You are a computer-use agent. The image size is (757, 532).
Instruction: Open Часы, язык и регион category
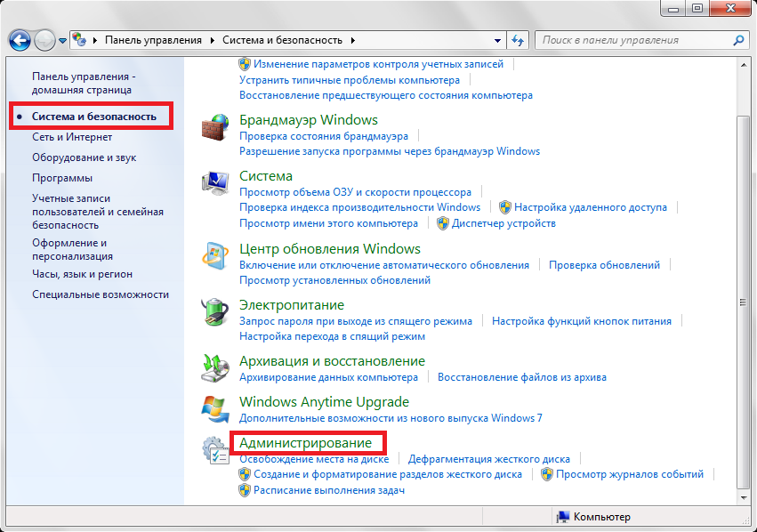[82, 274]
